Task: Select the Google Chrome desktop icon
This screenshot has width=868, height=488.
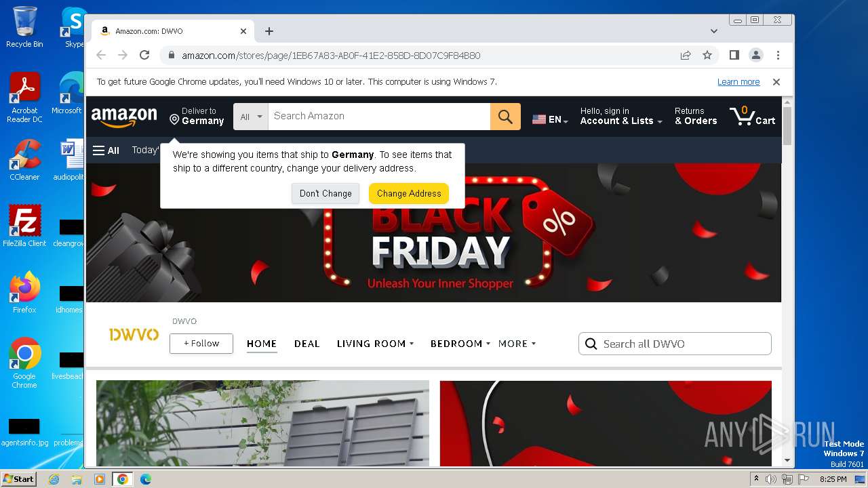Action: [24, 363]
